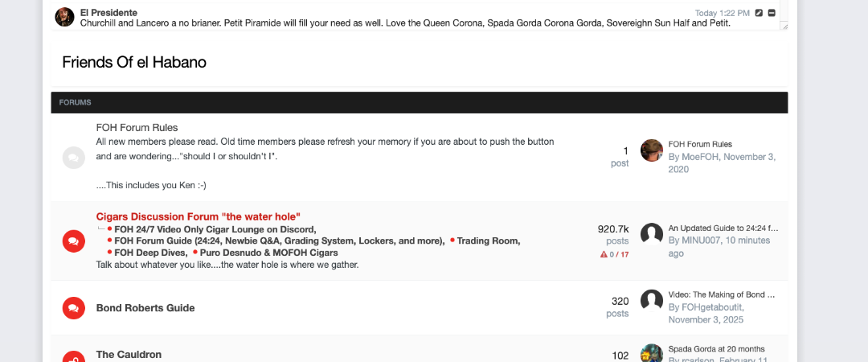Open El Presidente's avatar in the shoutbox
The image size is (868, 362).
[x=65, y=17]
